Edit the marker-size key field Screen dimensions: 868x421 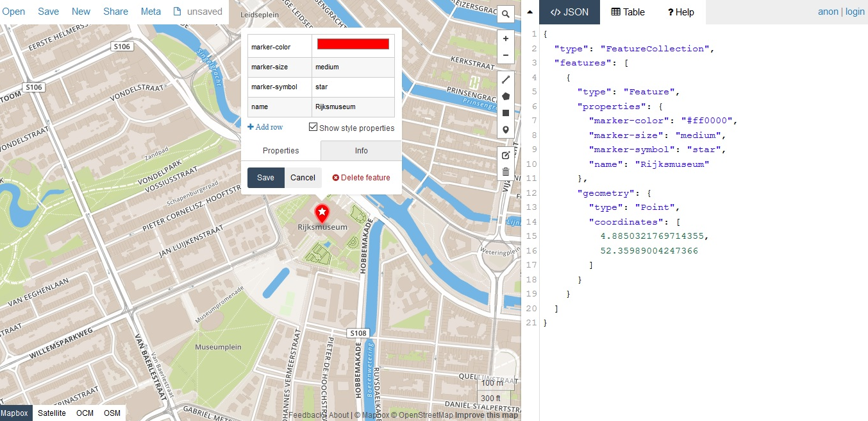click(280, 67)
